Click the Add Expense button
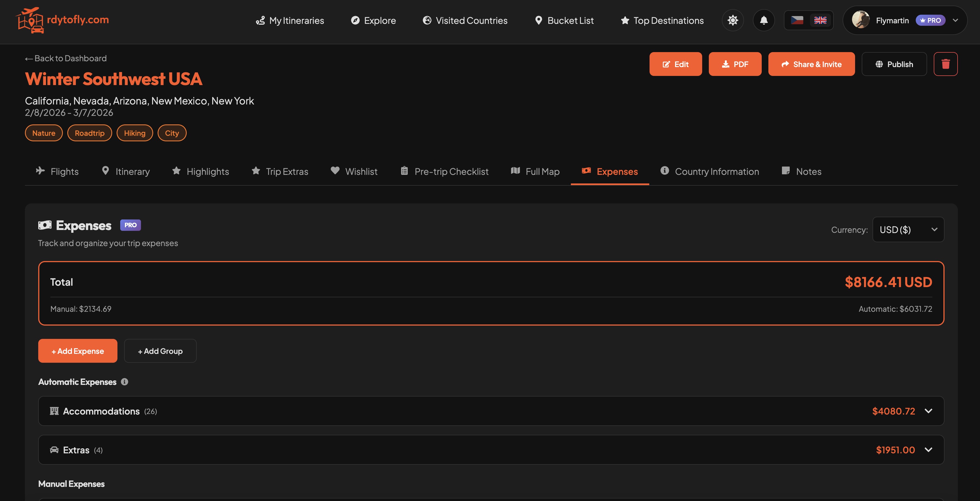Image resolution: width=980 pixels, height=501 pixels. [x=77, y=351]
